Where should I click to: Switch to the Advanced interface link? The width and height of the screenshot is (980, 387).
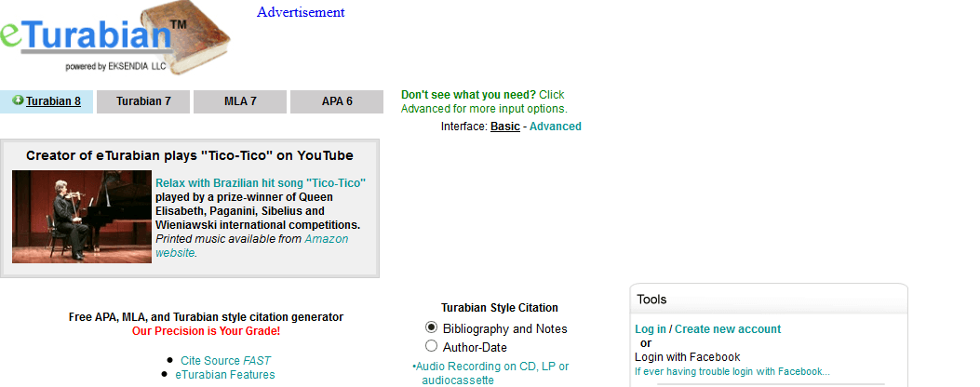point(556,127)
